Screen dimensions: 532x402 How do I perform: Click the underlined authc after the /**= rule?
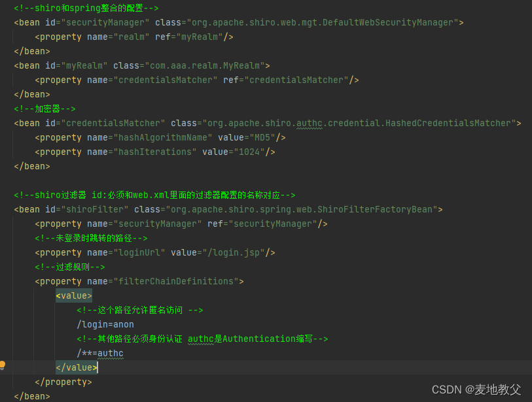110,353
